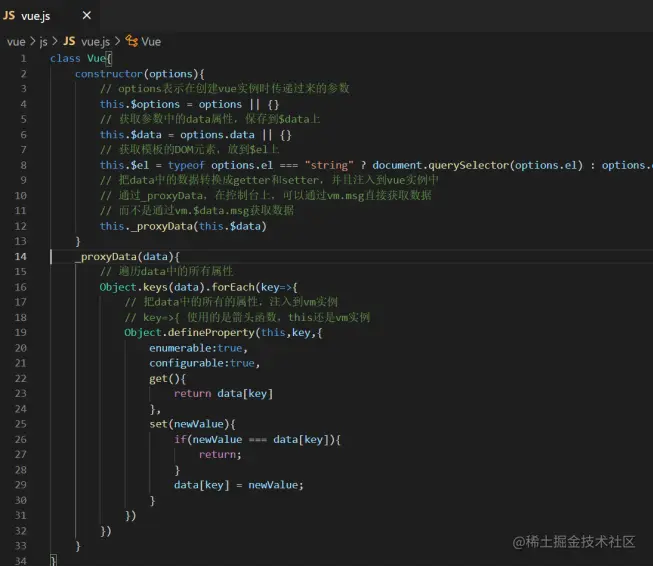The image size is (653, 567).
Task: Click the Vue class breadcrumb symbol
Action: tap(151, 42)
